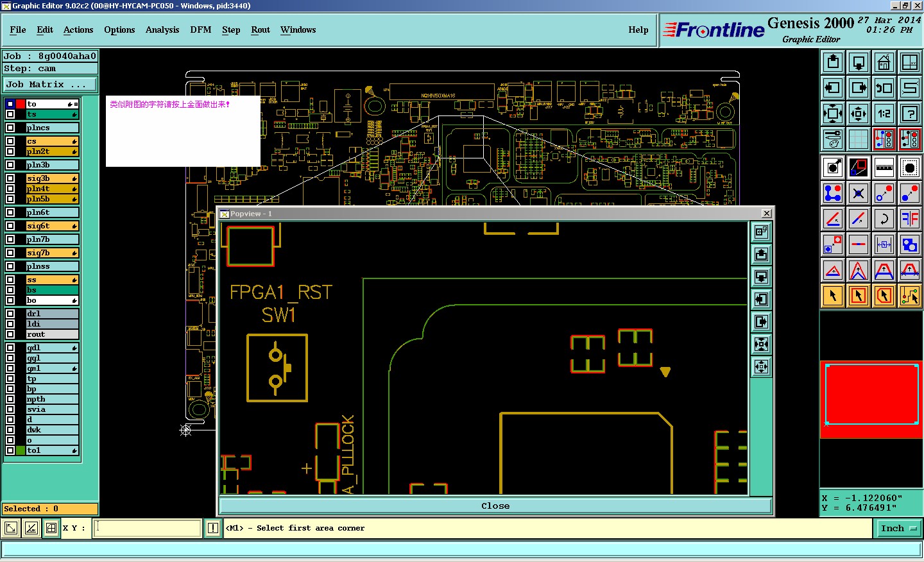Open the Job Matrix ... selector

point(49,84)
